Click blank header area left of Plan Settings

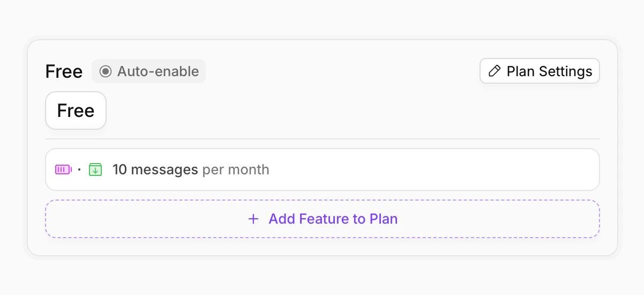coord(343,71)
